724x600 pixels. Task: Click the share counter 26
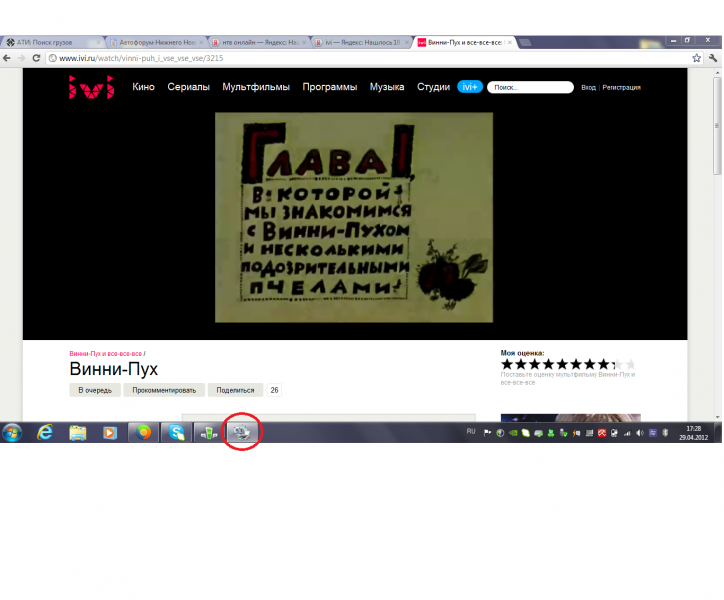click(274, 390)
